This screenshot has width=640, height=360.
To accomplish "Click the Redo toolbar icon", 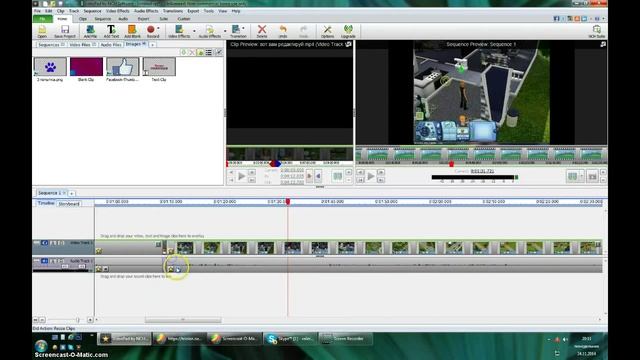I will click(x=304, y=31).
